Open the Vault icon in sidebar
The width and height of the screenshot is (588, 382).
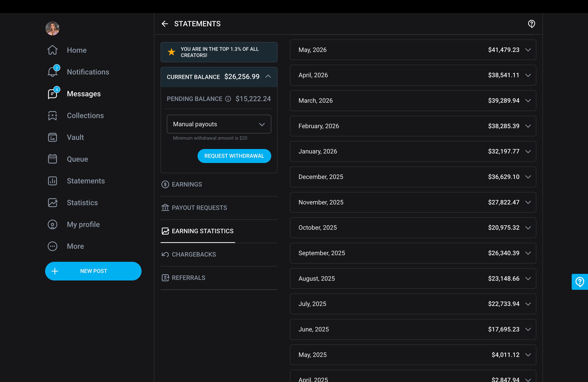pyautogui.click(x=52, y=137)
